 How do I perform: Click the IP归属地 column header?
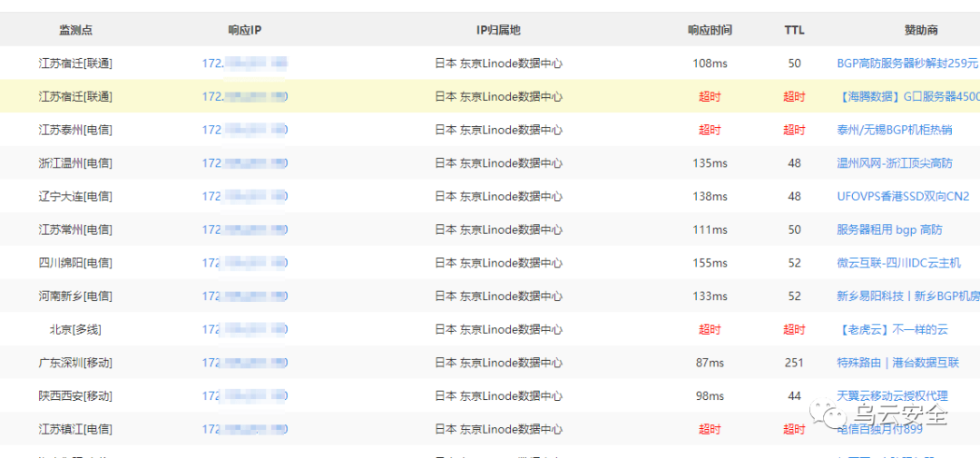click(x=498, y=30)
